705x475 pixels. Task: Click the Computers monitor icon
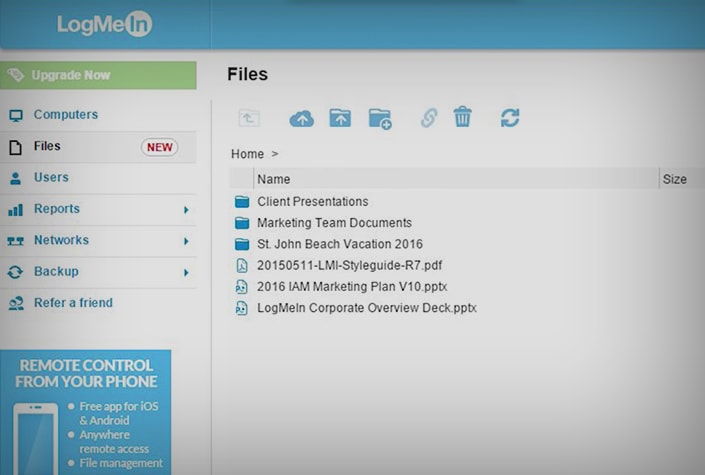pyautogui.click(x=16, y=116)
